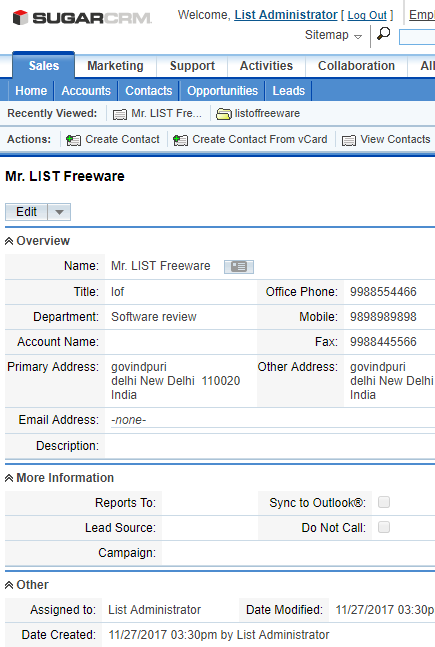Switch to the Activities tab

(x=266, y=66)
